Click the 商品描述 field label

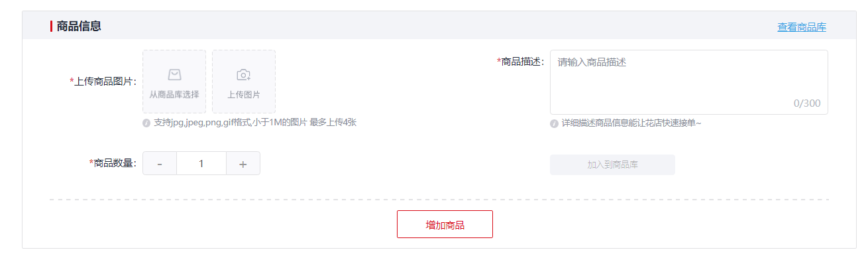click(520, 62)
